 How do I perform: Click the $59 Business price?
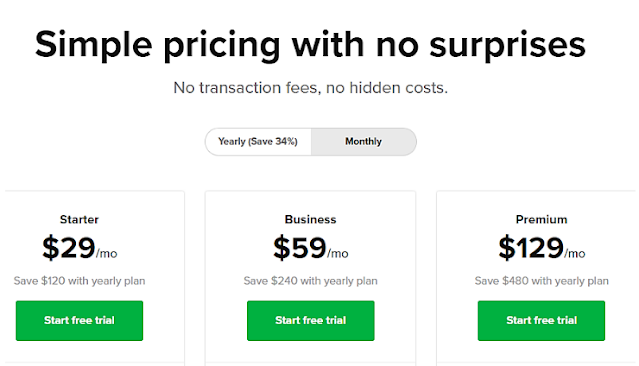pyautogui.click(x=300, y=247)
